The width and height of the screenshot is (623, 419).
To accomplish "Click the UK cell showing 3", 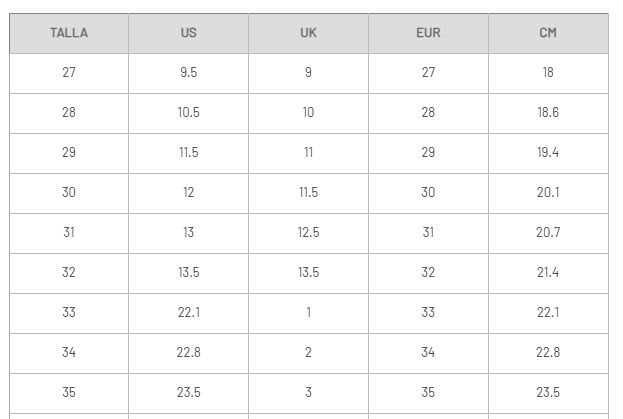I will [308, 393].
